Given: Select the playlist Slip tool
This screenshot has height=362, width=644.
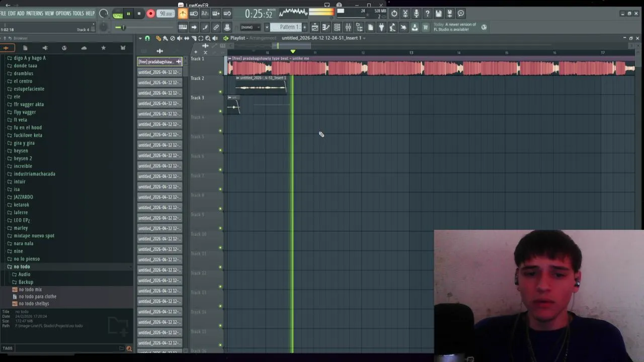Looking at the screenshot, I should 186,38.
